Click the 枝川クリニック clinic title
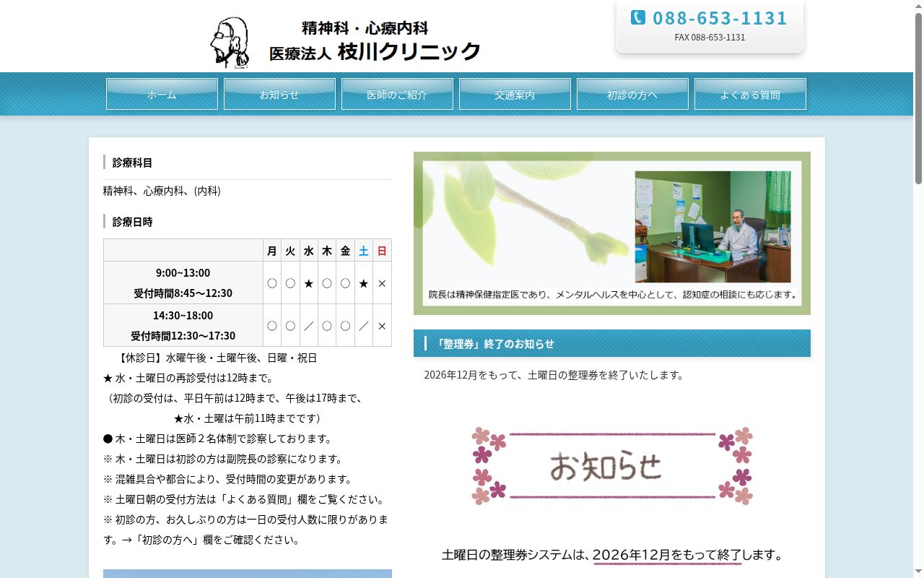The image size is (924, 578). (409, 51)
